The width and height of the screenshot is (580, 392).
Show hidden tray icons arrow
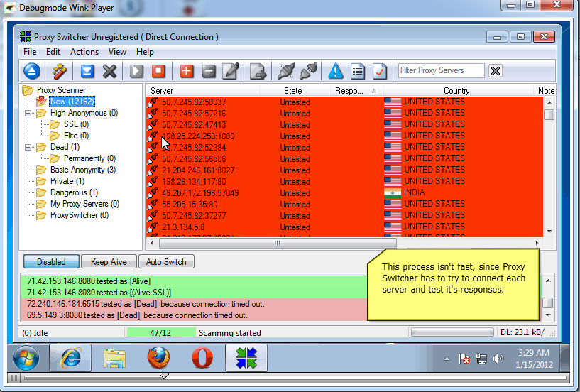coord(447,359)
